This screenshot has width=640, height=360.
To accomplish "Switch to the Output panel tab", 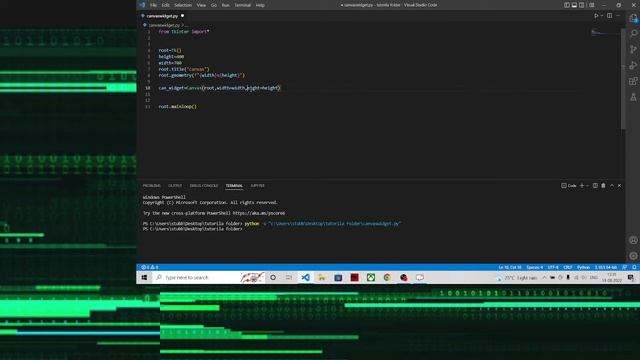I will (x=175, y=186).
